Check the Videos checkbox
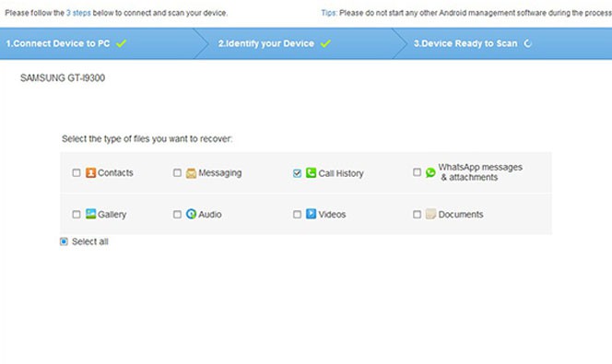The width and height of the screenshot is (612, 364). [x=297, y=214]
